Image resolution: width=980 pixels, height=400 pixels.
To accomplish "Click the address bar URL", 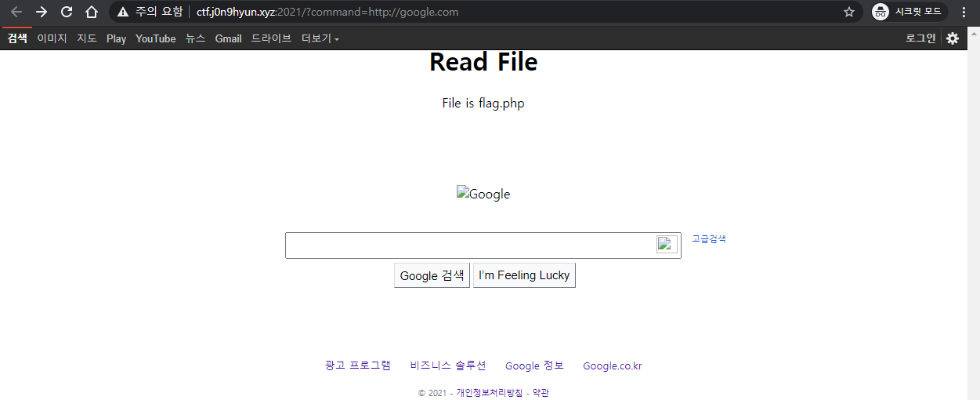I will pyautogui.click(x=327, y=12).
